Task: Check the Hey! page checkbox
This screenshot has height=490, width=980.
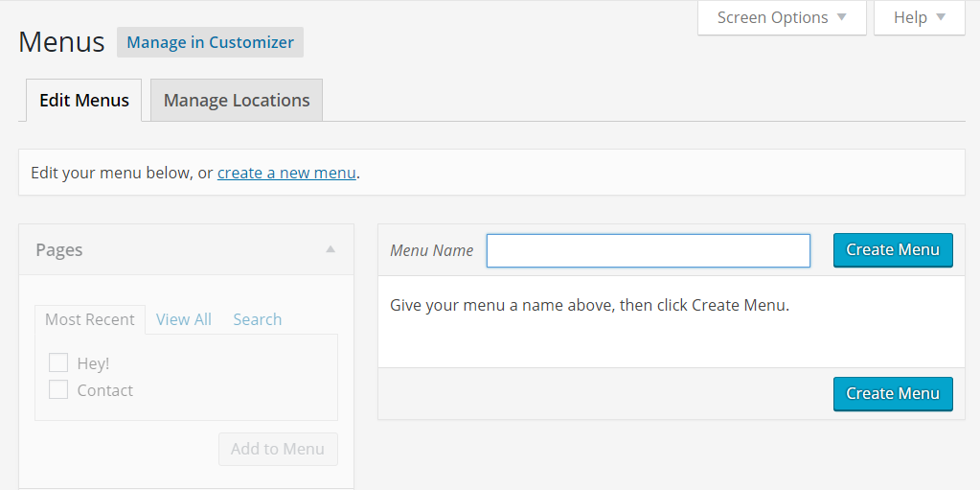Action: click(x=58, y=362)
